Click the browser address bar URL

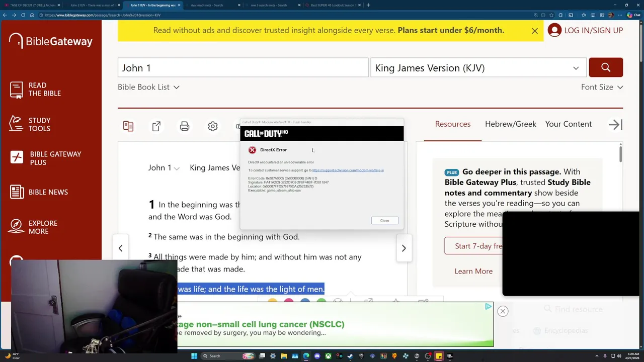pyautogui.click(x=103, y=15)
